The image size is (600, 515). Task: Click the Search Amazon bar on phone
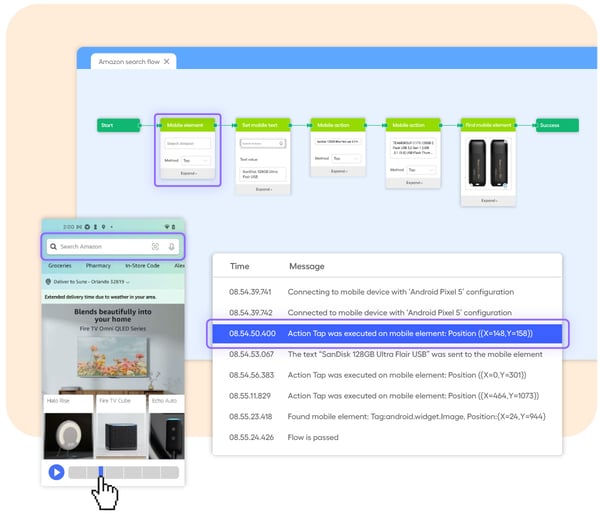tap(113, 246)
